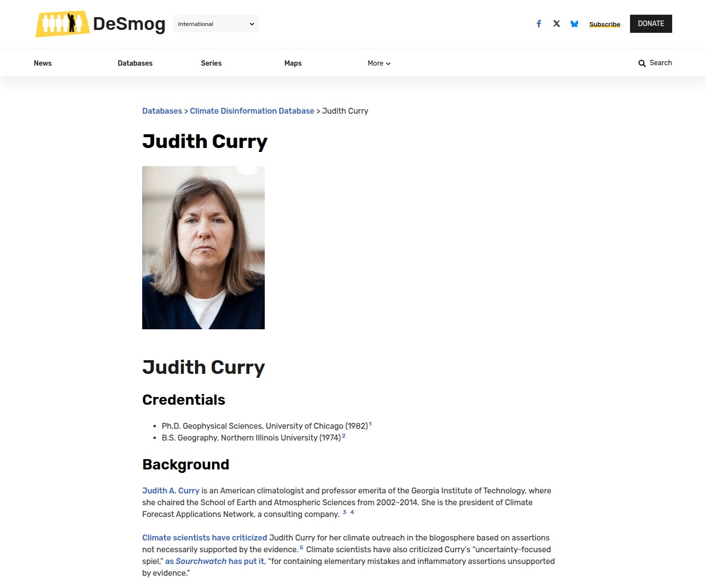Image resolution: width=706 pixels, height=588 pixels.
Task: Click footnote 1 after University of Chicago
Action: tap(370, 424)
